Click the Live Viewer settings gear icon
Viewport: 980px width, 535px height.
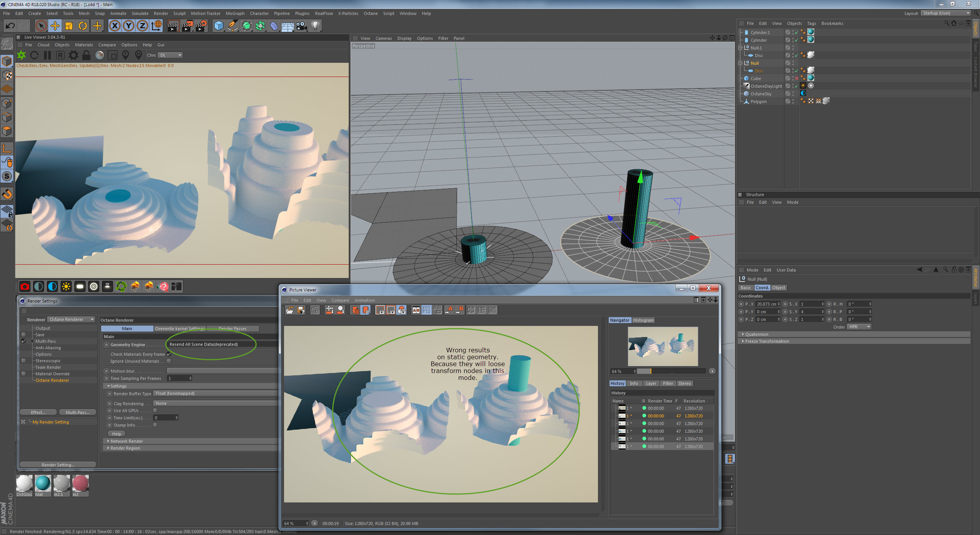73,55
